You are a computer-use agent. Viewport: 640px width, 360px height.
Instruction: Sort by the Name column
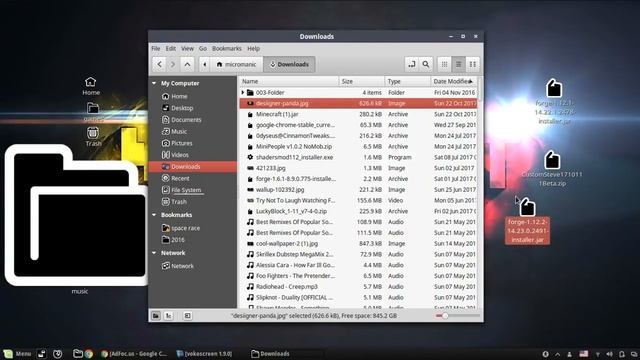(289, 82)
